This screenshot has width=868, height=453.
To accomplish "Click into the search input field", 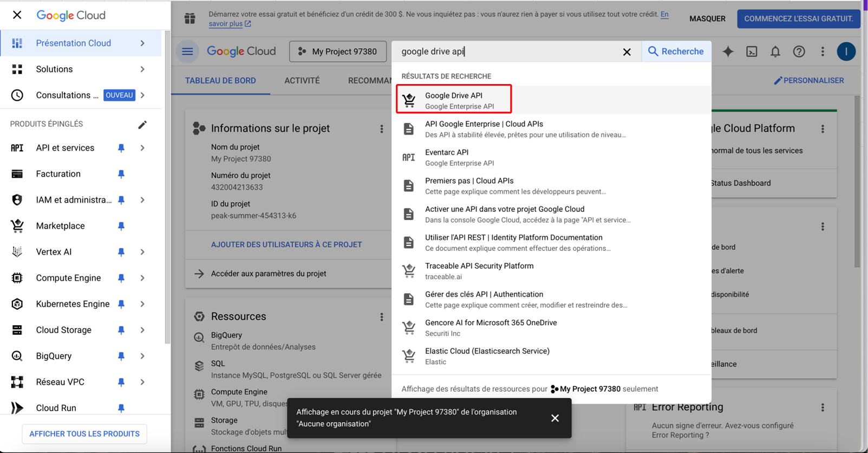I will click(x=509, y=51).
